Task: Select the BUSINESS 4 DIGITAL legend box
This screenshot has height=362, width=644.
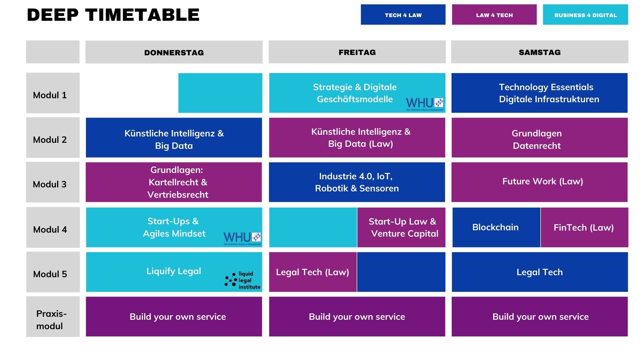Action: point(586,15)
